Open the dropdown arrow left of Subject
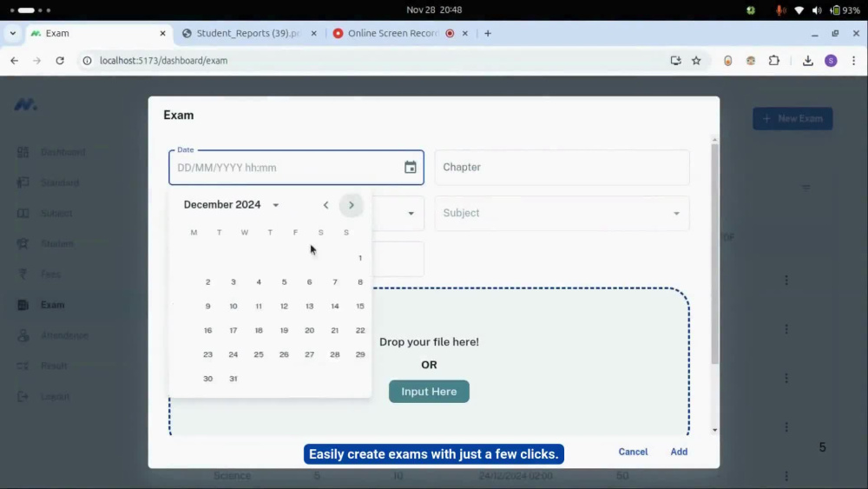Screen dimensions: 868x489 pyautogui.click(x=411, y=214)
